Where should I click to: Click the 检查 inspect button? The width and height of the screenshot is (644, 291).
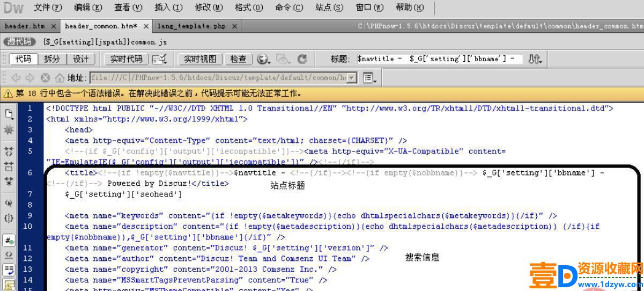pos(238,59)
